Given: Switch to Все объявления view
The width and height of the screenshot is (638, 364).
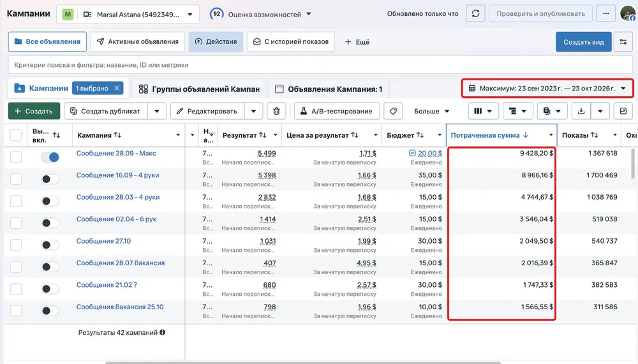Looking at the screenshot, I should pyautogui.click(x=47, y=41).
